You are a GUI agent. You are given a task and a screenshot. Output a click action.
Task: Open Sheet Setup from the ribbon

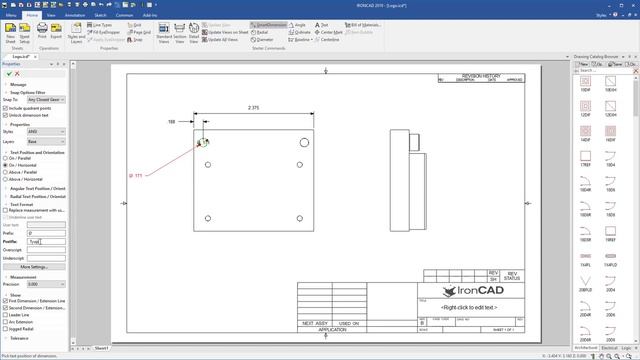pos(24,33)
